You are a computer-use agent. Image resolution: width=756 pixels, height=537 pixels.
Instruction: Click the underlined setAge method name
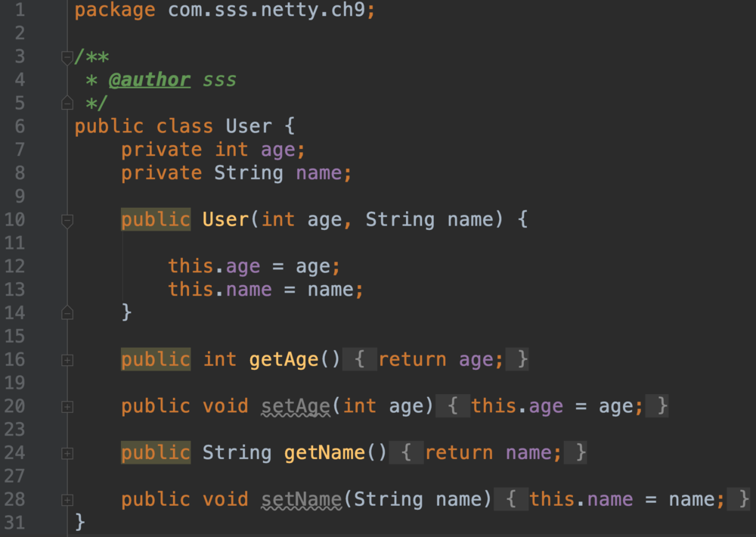point(296,406)
